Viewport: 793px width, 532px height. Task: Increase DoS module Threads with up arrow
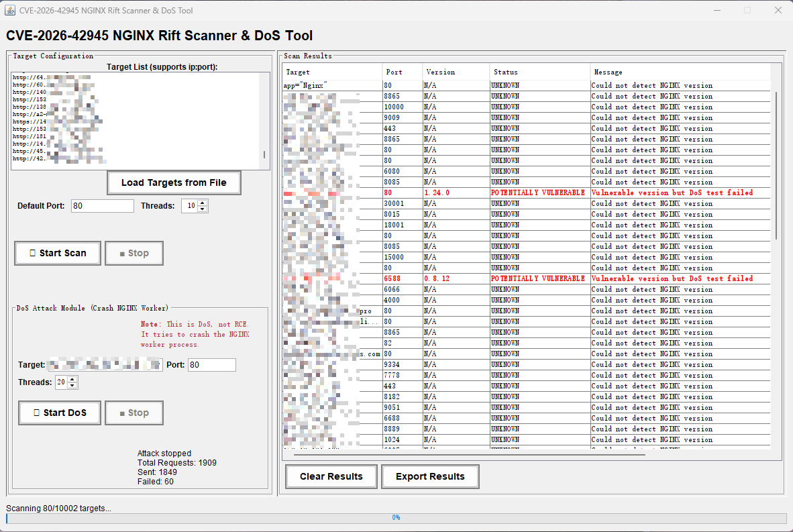click(x=72, y=379)
